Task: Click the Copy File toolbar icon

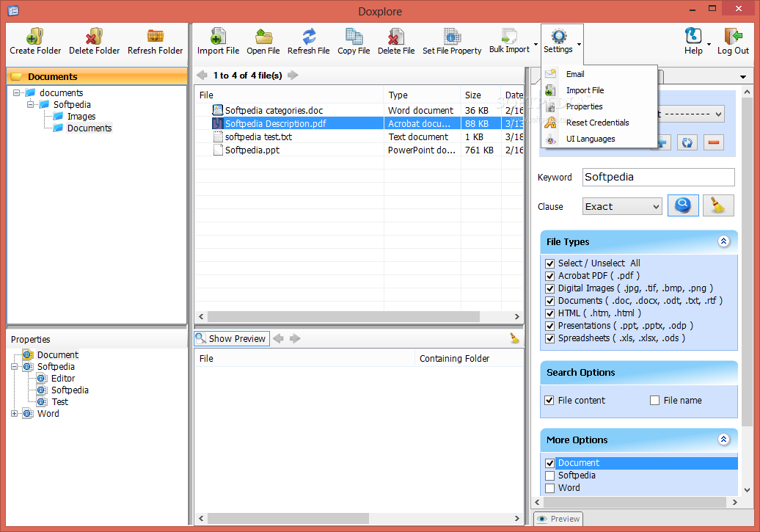Action: pos(354,37)
